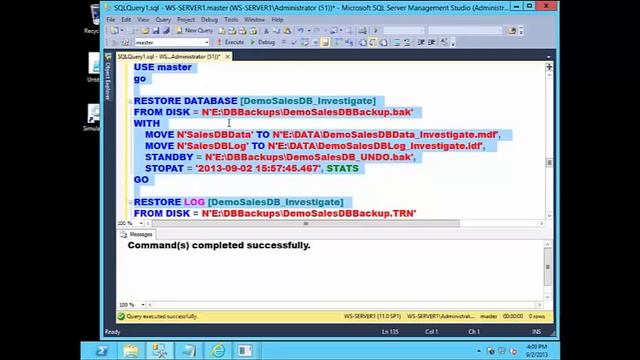Viewport: 640px width, 360px height.
Task: Click the Uncomment Selected Lines icon
Action: 407,42
